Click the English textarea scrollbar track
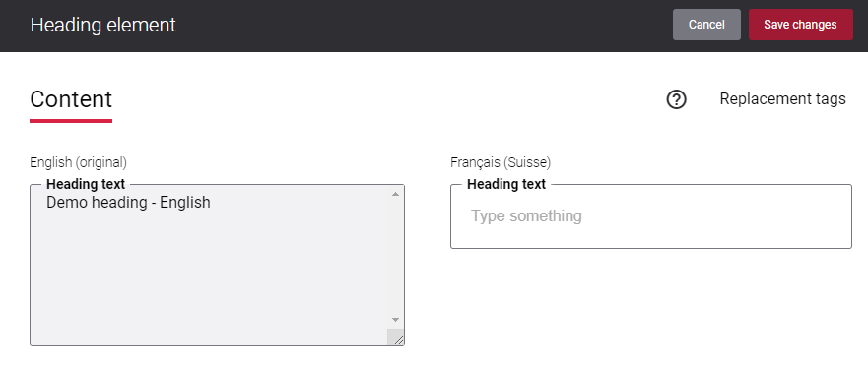868x367 pixels. click(x=395, y=257)
